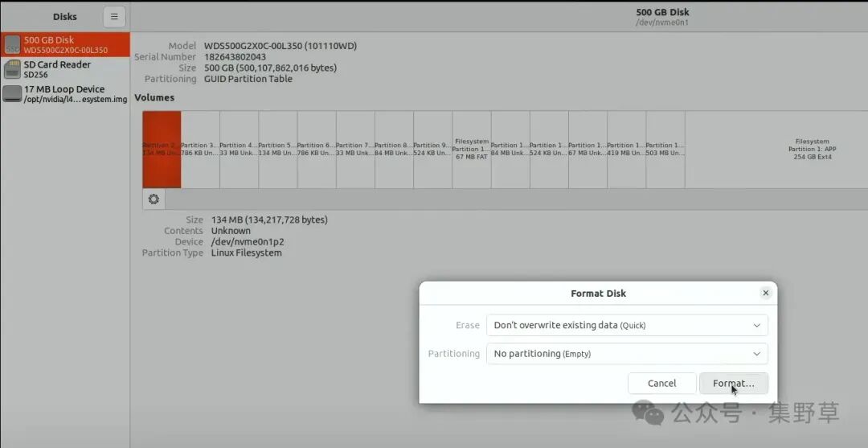Click header subtitle /dev/nvme0n1

[x=662, y=23]
